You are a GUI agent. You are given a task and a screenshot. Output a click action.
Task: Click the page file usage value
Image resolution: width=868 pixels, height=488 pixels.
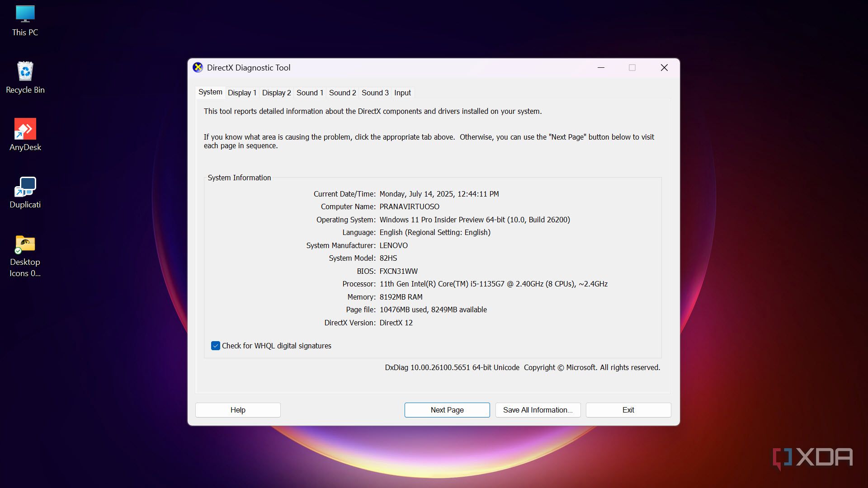(433, 310)
